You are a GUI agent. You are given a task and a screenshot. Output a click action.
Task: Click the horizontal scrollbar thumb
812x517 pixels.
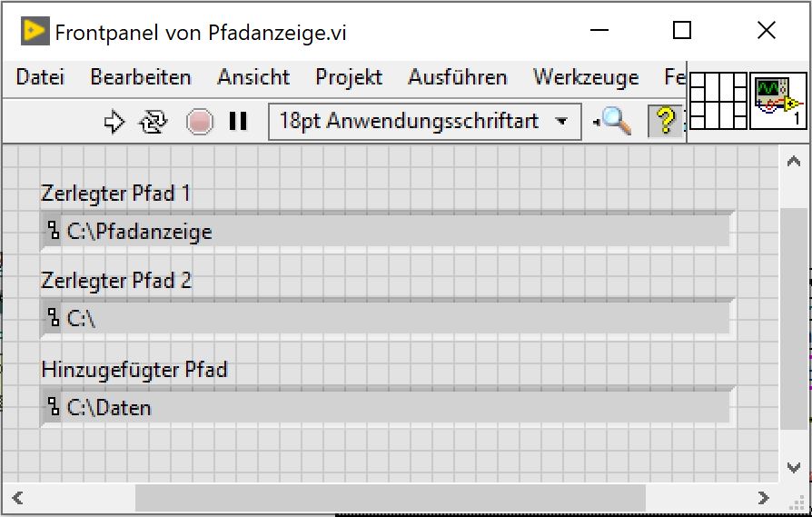390,497
